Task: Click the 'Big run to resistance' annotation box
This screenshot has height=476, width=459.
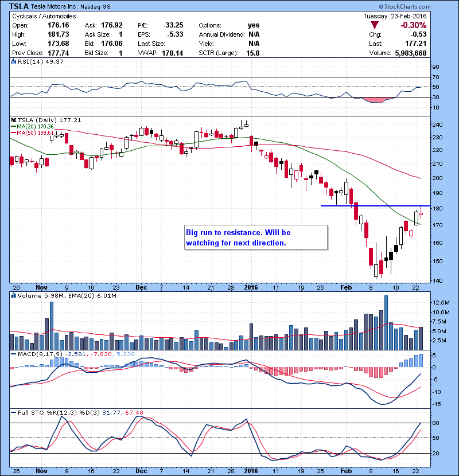Action: (256, 237)
